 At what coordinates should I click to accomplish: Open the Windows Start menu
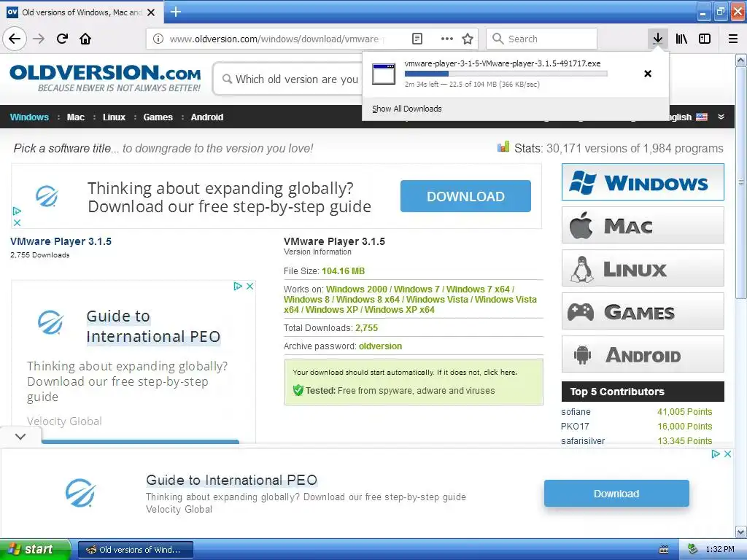[35, 549]
